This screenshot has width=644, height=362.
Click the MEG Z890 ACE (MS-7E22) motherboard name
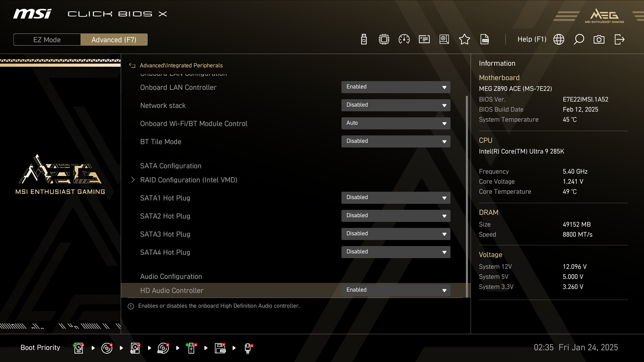click(x=515, y=89)
